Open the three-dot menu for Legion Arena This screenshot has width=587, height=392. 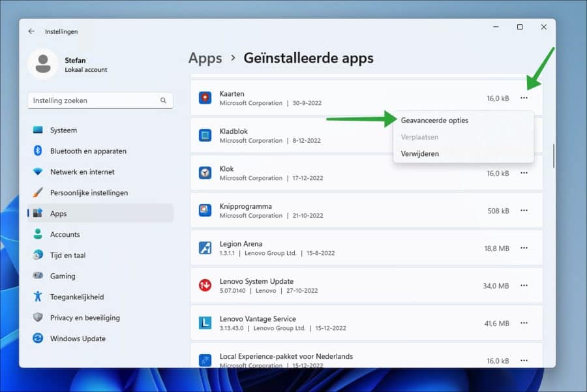(524, 248)
